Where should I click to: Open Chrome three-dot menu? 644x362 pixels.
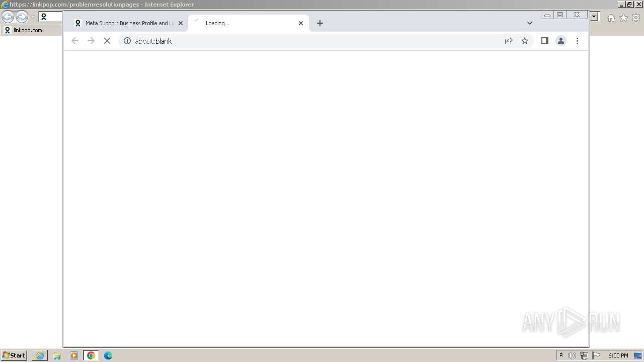pyautogui.click(x=577, y=41)
